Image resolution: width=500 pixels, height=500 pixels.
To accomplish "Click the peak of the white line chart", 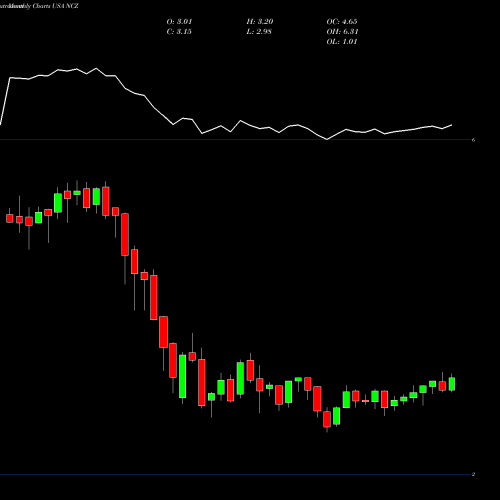I will (97, 68).
